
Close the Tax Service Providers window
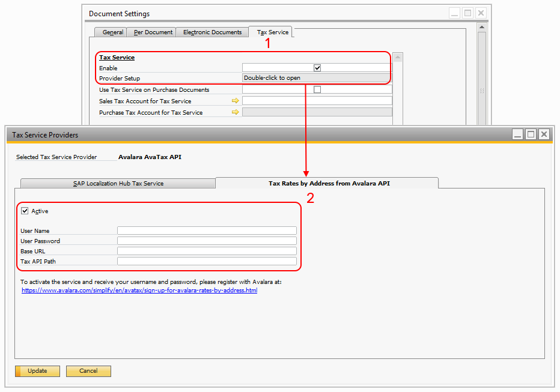(544, 134)
